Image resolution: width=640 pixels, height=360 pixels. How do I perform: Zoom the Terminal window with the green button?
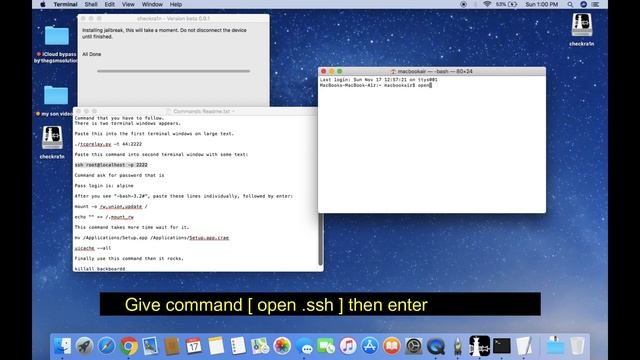click(340, 71)
